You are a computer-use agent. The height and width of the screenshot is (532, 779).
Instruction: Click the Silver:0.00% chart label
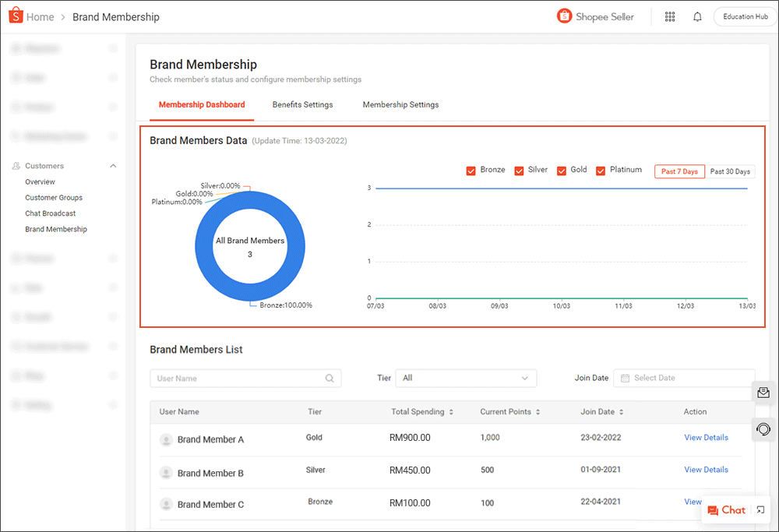click(220, 186)
